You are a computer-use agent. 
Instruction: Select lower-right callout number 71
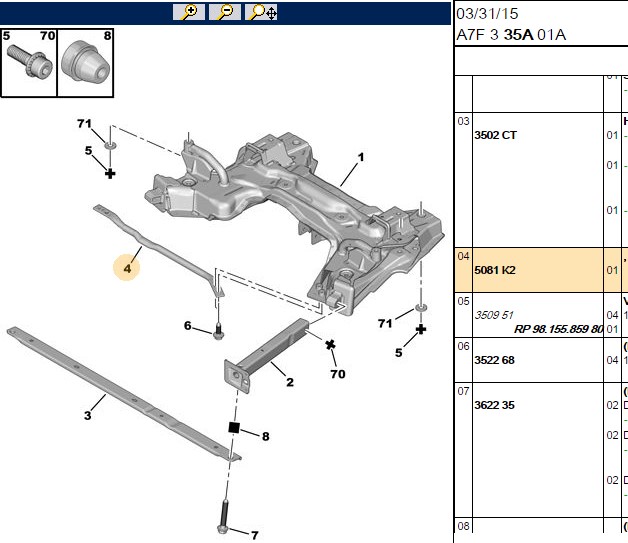(x=385, y=323)
